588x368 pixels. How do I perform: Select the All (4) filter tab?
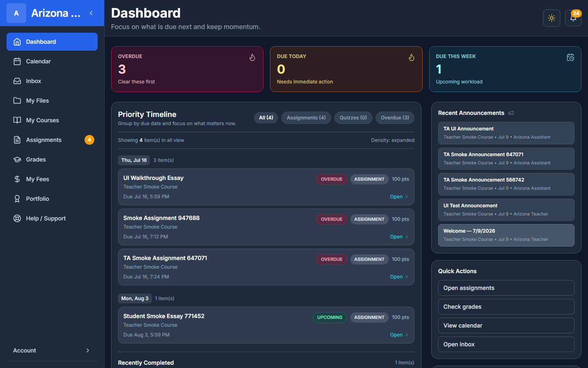coord(266,118)
